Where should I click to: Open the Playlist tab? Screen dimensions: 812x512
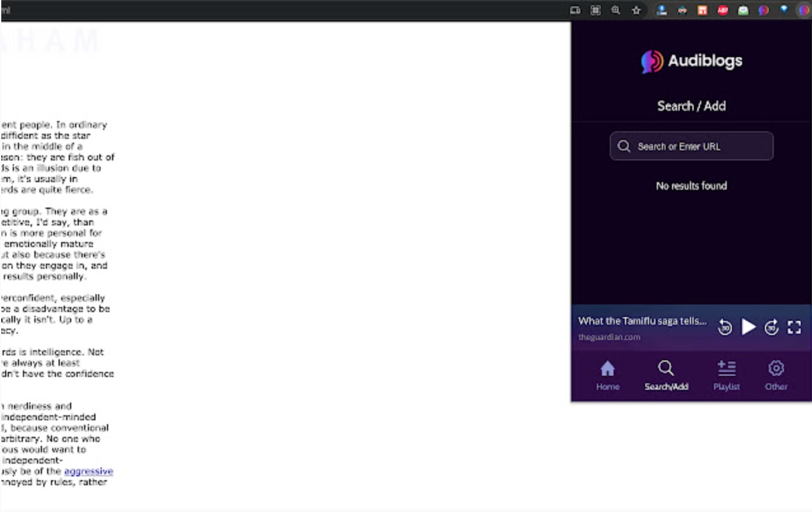tap(726, 376)
